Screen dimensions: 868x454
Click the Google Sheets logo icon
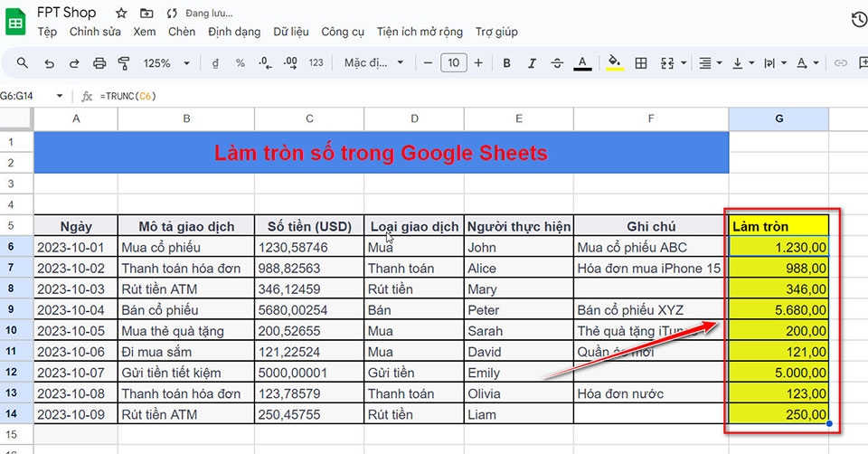[15, 22]
